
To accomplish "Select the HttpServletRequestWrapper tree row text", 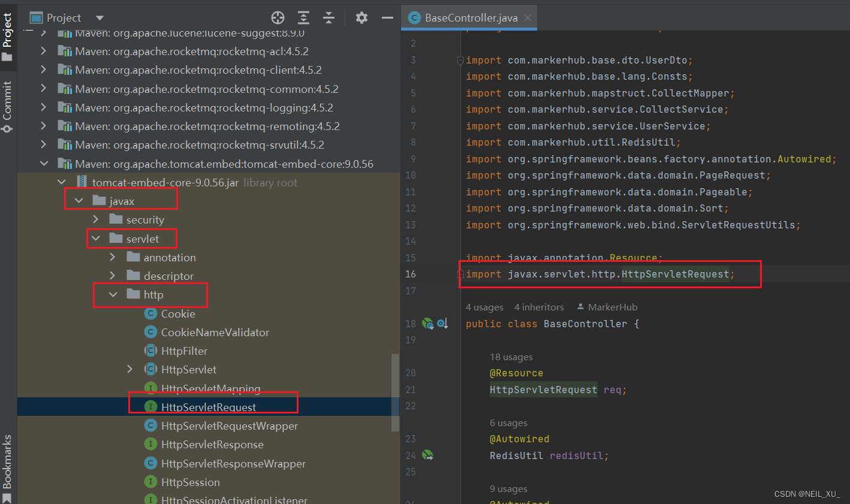I will point(230,425).
